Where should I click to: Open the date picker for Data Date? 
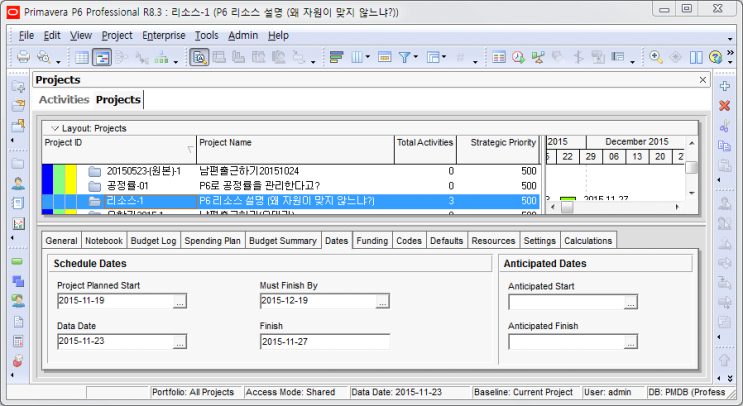coord(180,342)
